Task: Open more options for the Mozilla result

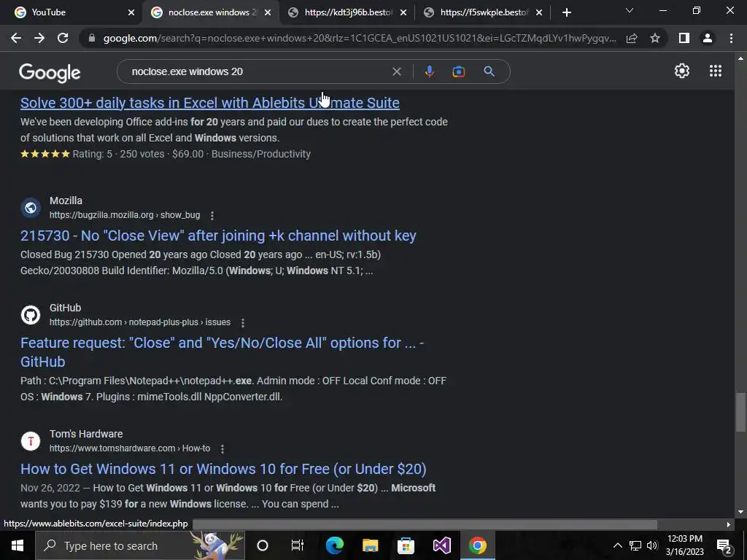Action: pos(212,216)
